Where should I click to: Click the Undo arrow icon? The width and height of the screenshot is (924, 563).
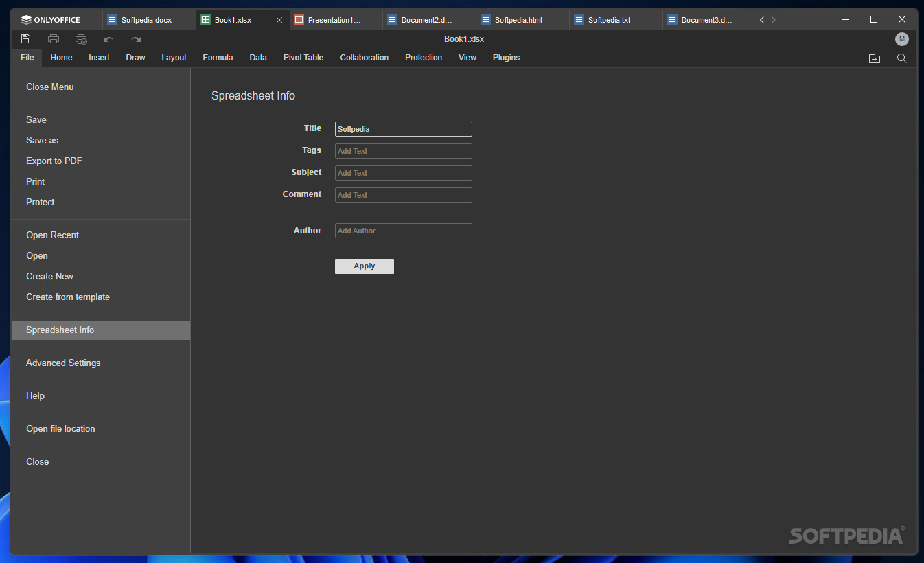[x=108, y=39]
